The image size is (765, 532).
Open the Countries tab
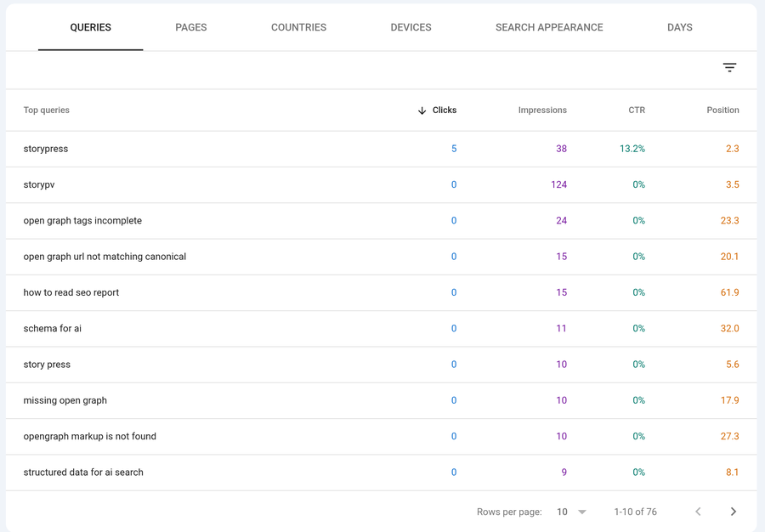(x=298, y=27)
